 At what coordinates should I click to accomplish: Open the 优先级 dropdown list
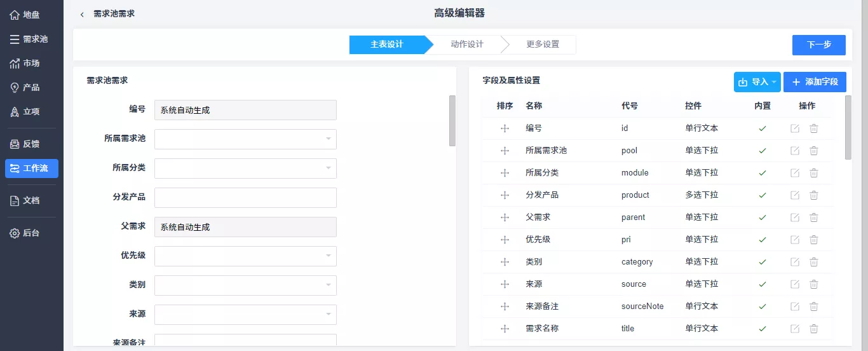pyautogui.click(x=245, y=256)
